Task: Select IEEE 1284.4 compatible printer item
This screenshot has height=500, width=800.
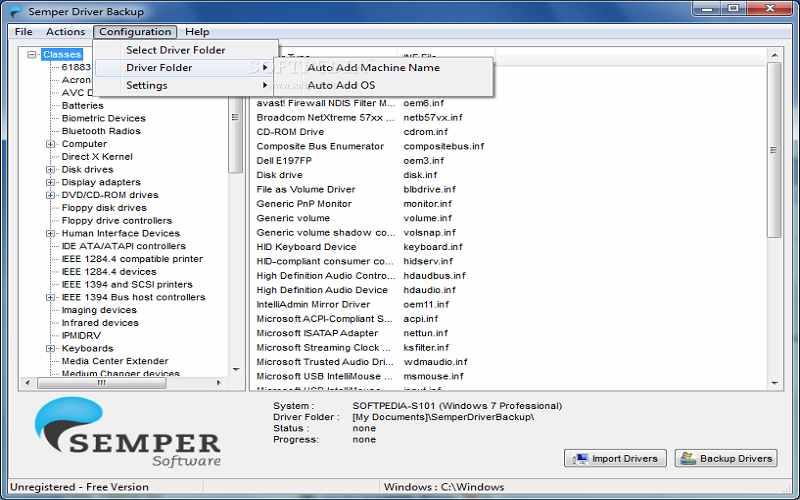Action: coord(132,259)
